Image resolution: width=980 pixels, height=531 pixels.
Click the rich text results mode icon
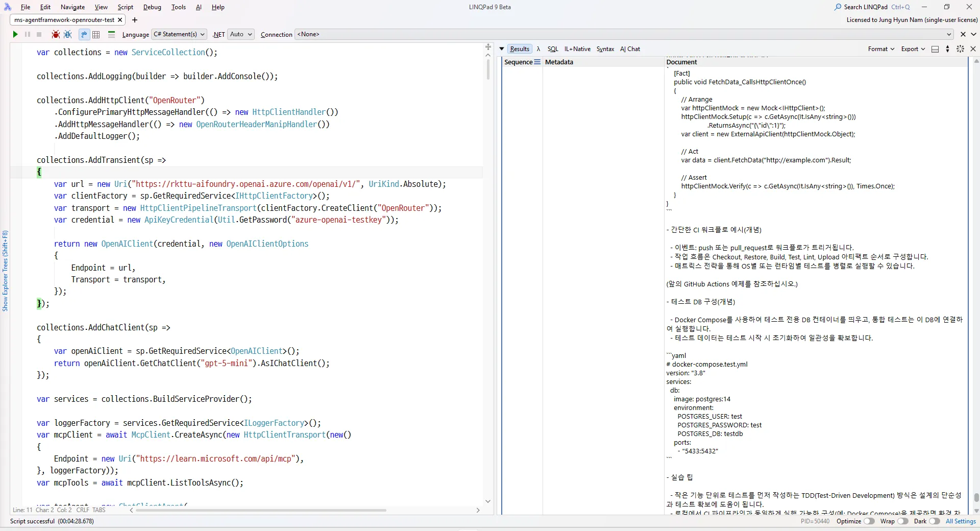pos(84,34)
